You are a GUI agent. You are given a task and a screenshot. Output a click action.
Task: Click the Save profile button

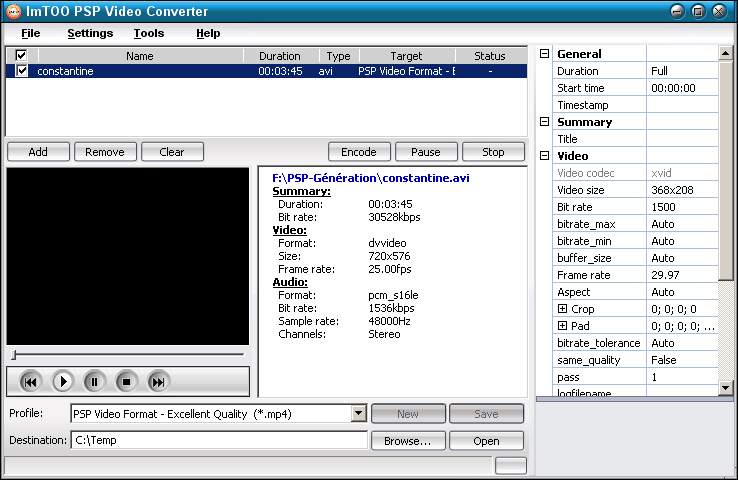[486, 414]
